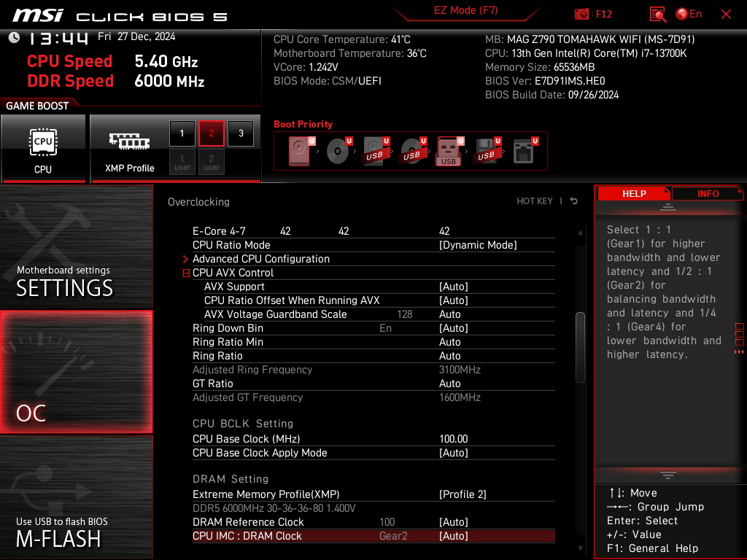Viewport: 747px width, 560px height.
Task: Select the network boot device icon
Action: point(525,151)
